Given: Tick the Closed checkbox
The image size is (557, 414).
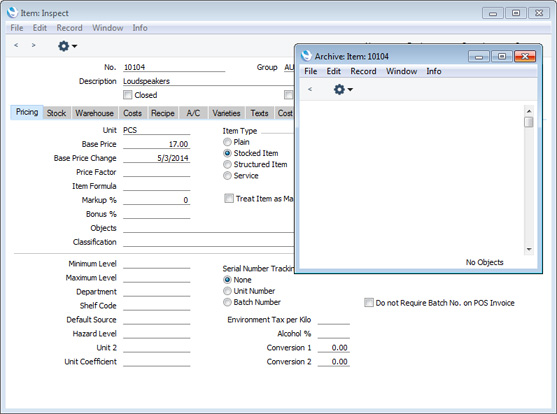Looking at the screenshot, I should [x=128, y=95].
